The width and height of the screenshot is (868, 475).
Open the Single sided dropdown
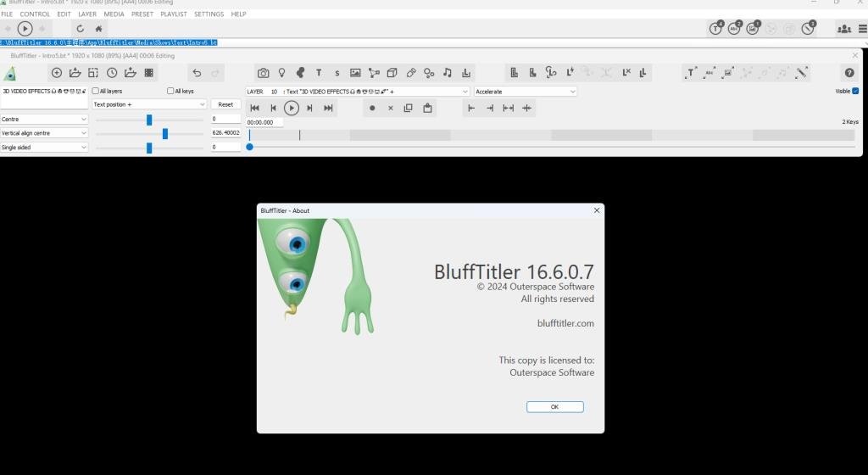44,148
